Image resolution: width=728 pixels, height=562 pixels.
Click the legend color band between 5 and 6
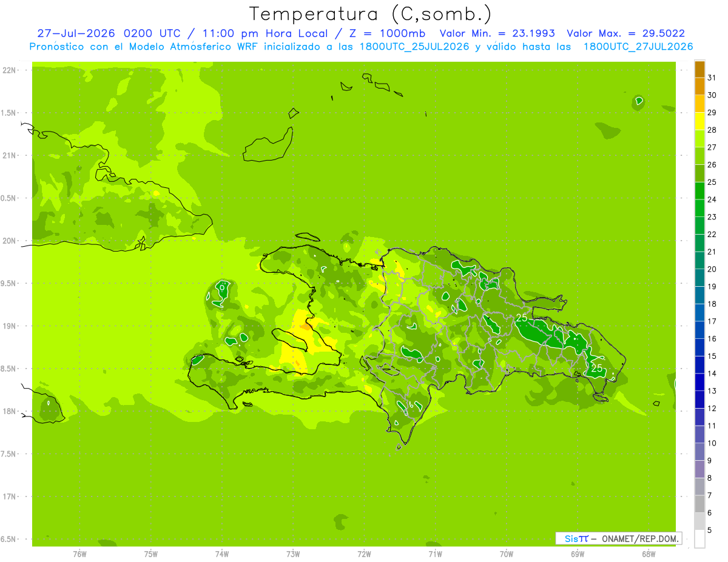699,521
